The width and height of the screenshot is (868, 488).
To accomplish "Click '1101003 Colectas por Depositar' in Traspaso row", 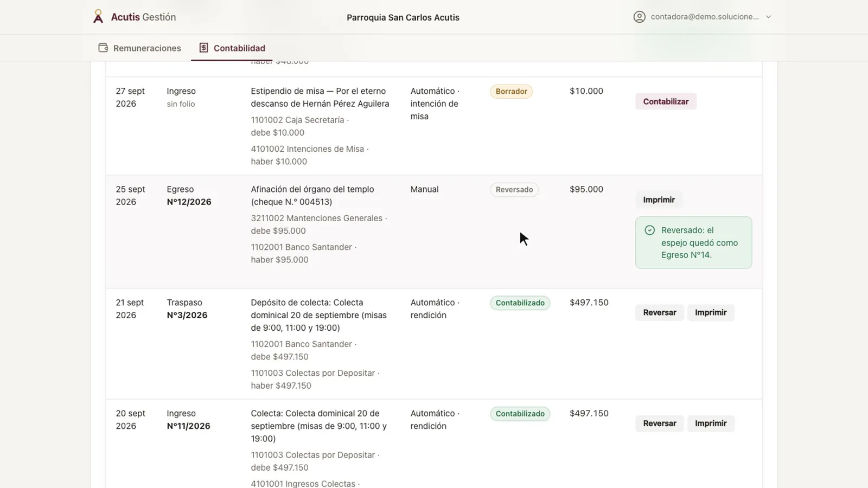I will [x=315, y=379].
